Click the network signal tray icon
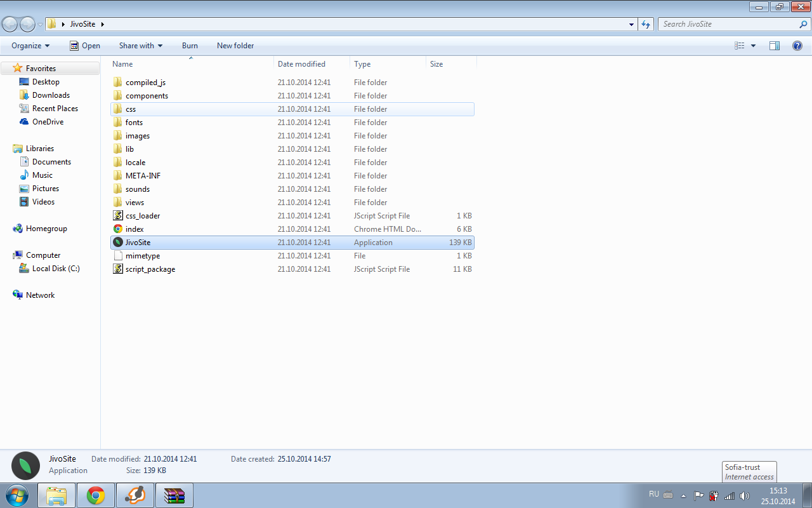Screen dimensions: 812x508 (730, 495)
